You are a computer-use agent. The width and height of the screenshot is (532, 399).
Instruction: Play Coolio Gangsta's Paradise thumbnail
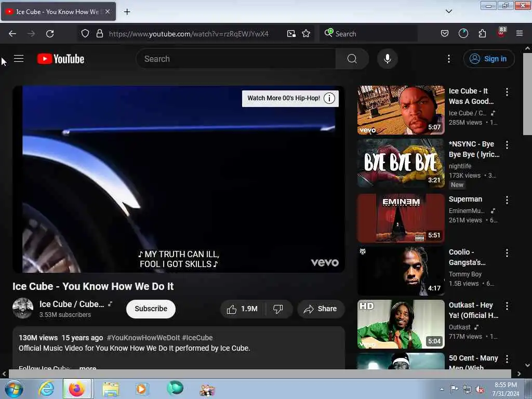[x=401, y=271]
